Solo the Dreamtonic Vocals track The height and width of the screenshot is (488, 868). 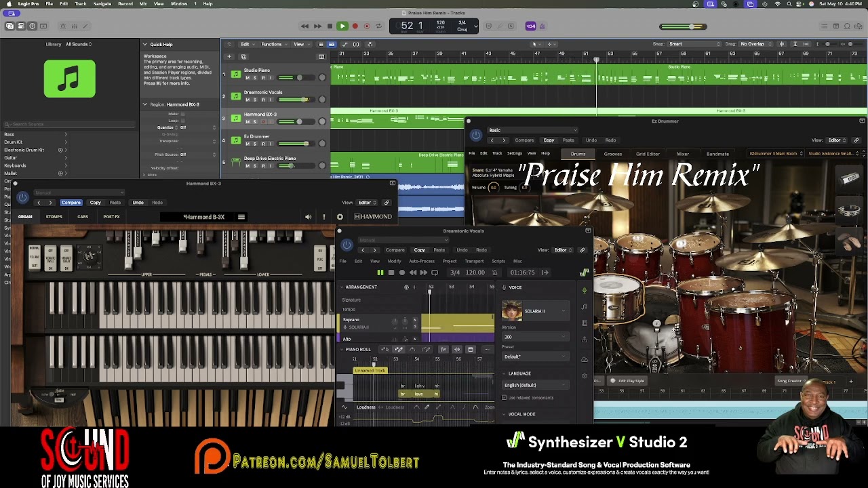click(255, 99)
